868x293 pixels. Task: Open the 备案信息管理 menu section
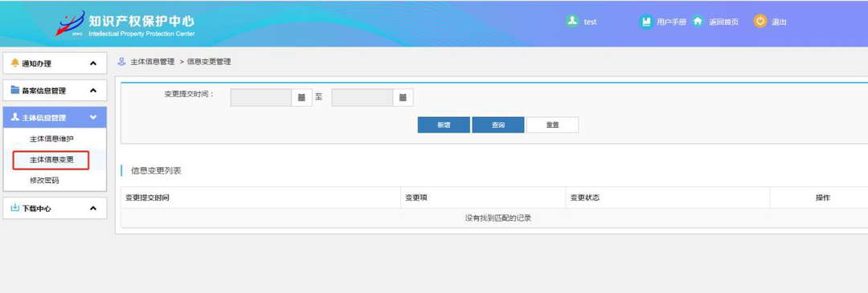point(55,90)
